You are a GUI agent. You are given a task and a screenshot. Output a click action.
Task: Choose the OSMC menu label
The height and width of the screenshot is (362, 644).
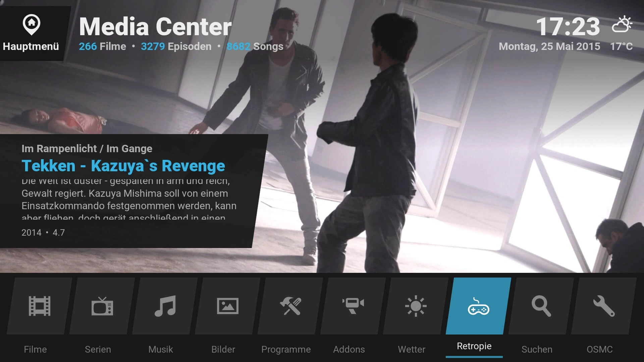point(600,349)
